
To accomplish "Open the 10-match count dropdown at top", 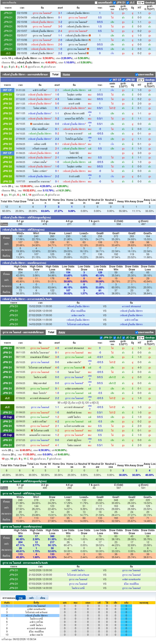I will 140,3.
